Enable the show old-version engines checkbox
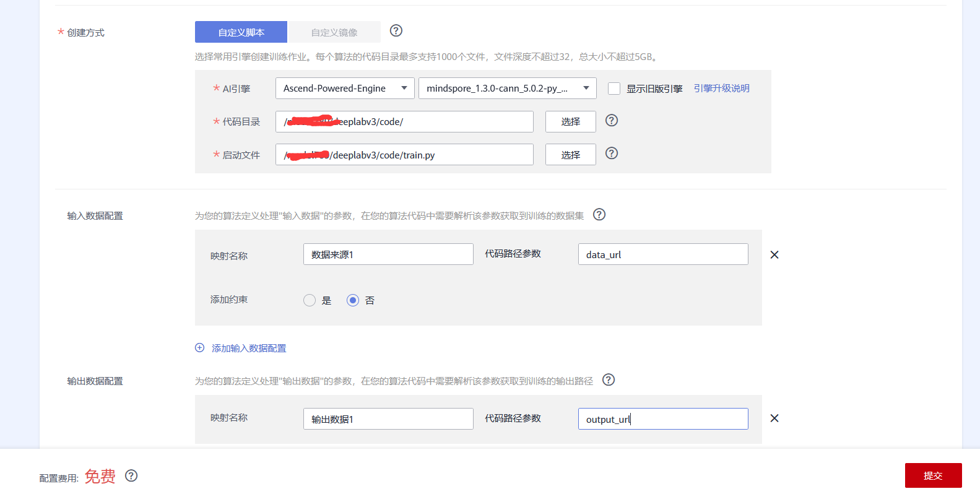The height and width of the screenshot is (494, 980). coord(614,89)
